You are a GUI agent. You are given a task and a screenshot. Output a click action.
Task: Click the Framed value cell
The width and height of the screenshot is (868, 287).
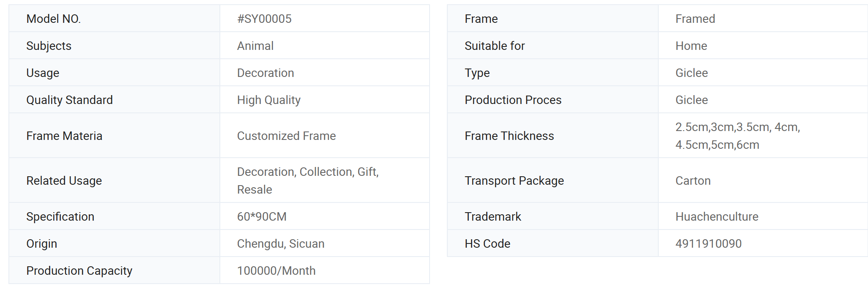(x=763, y=19)
